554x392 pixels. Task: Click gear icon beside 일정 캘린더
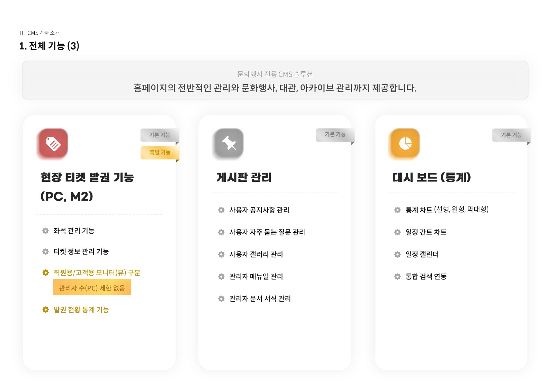tap(397, 254)
